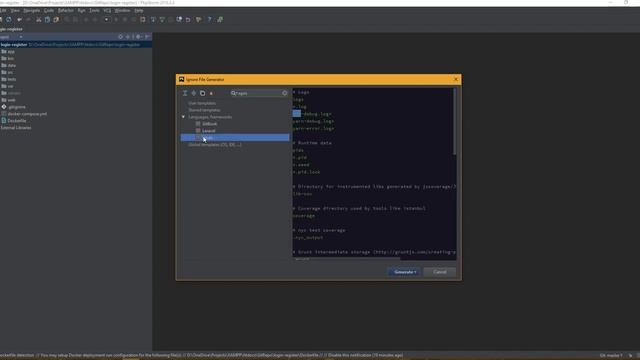This screenshot has height=360, width=640.
Task: Open the Help menu
Action: (x=139, y=10)
